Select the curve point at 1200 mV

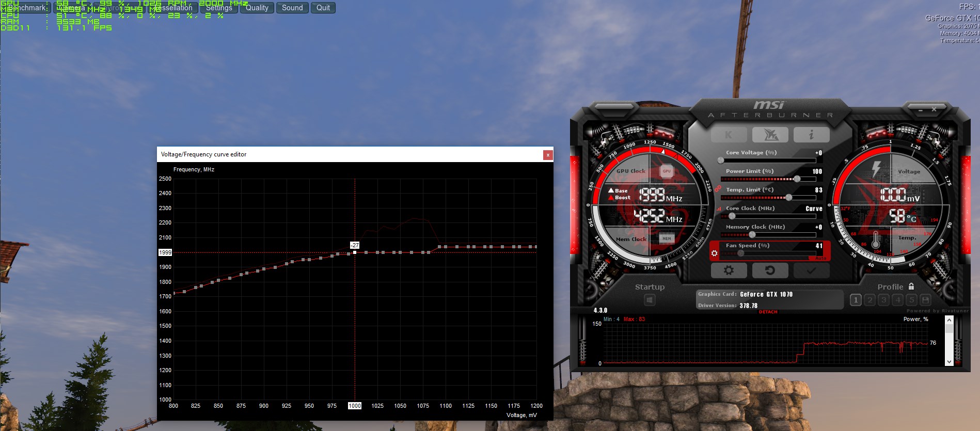click(536, 247)
